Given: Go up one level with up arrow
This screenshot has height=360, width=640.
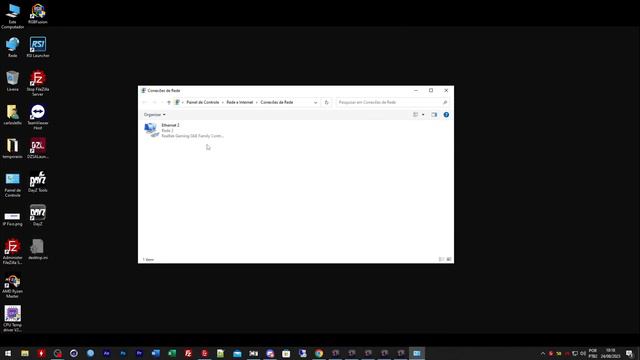Looking at the screenshot, I should coord(169,102).
